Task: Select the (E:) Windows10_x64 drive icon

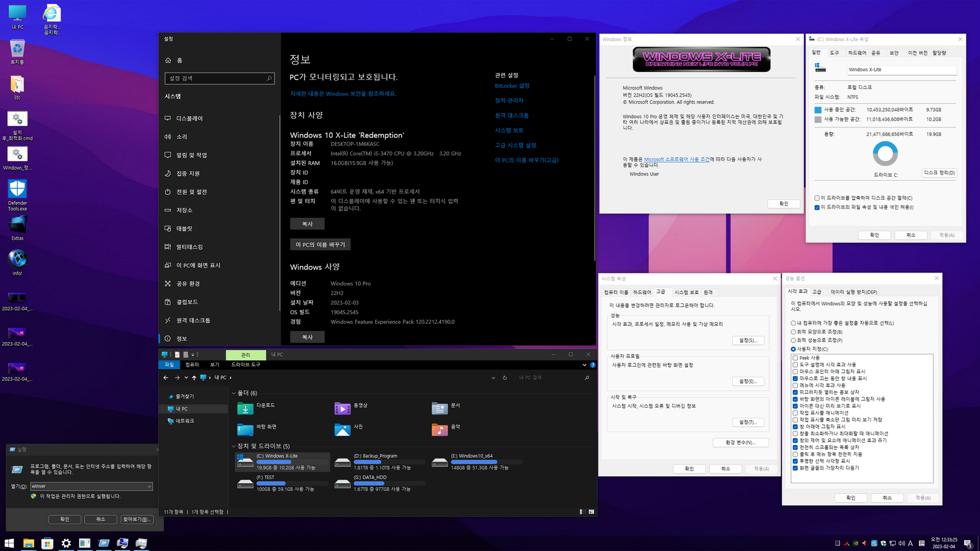Action: pyautogui.click(x=439, y=462)
